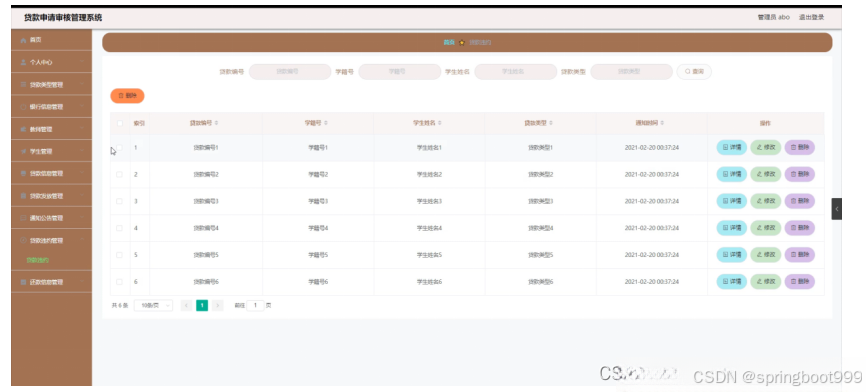Click 修改 for row 6
The width and height of the screenshot is (866, 392).
tap(765, 282)
